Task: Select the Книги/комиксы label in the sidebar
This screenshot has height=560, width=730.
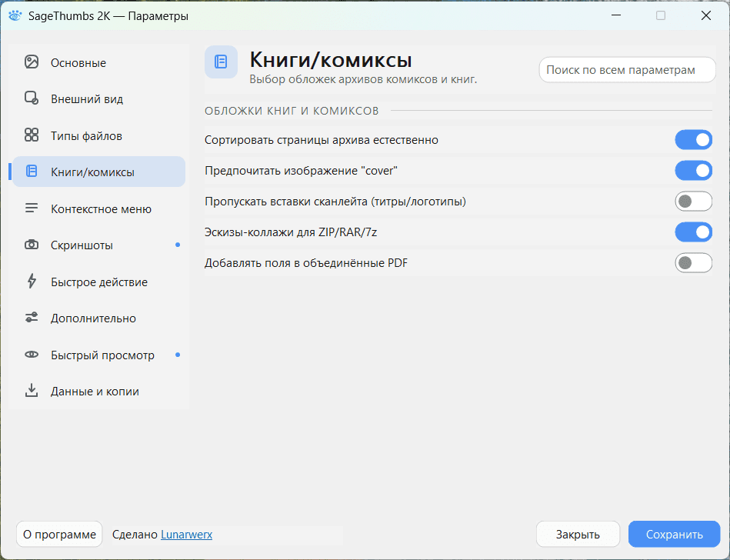Action: pyautogui.click(x=92, y=172)
